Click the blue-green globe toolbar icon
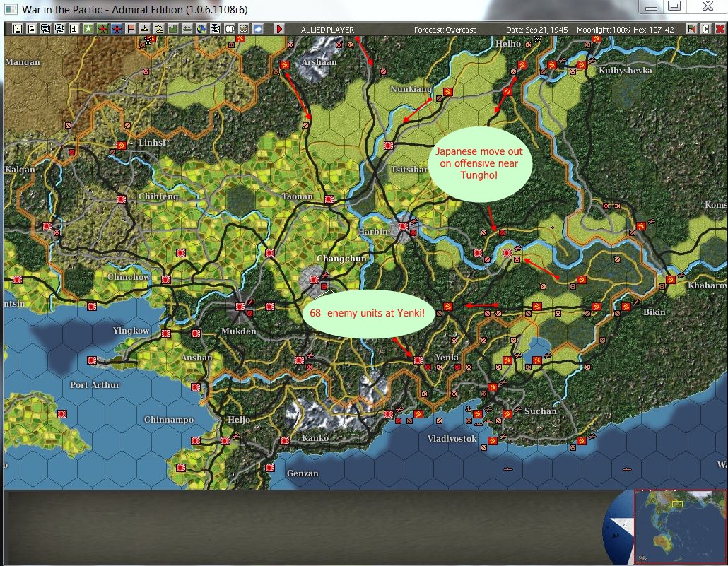This screenshot has height=566, width=728. coord(201,29)
